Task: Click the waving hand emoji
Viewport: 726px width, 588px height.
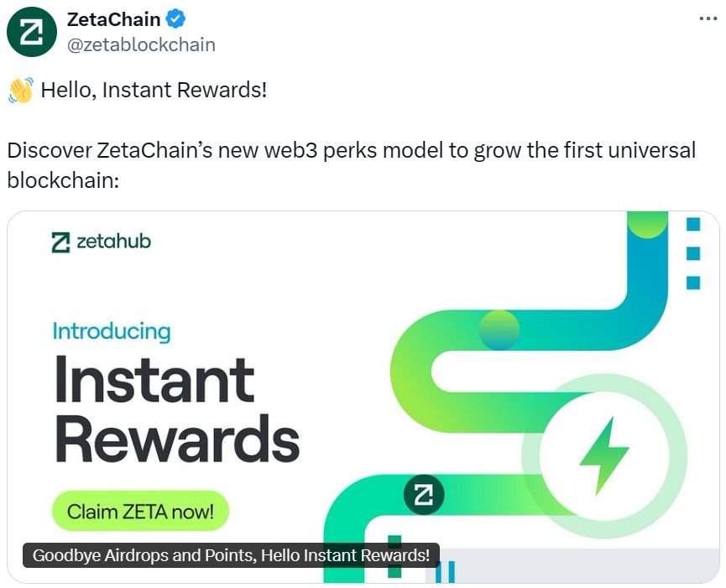Action: pos(21,90)
